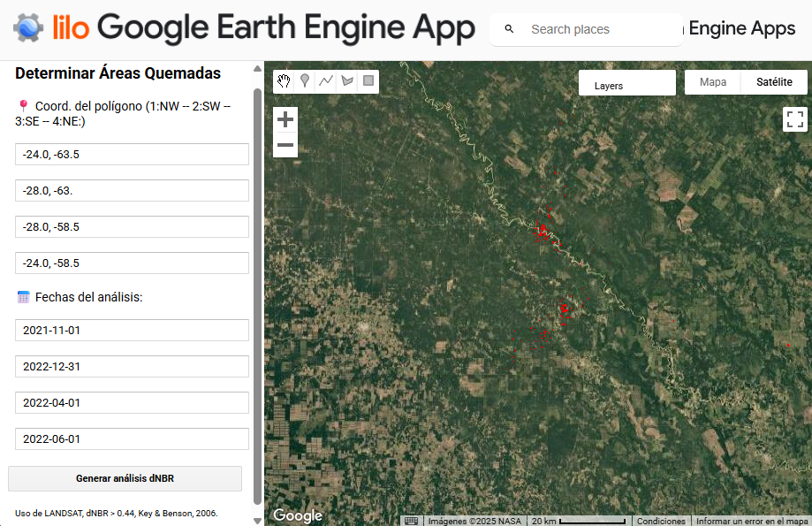Open the Layers panel
812x526 pixels.
pyautogui.click(x=627, y=83)
